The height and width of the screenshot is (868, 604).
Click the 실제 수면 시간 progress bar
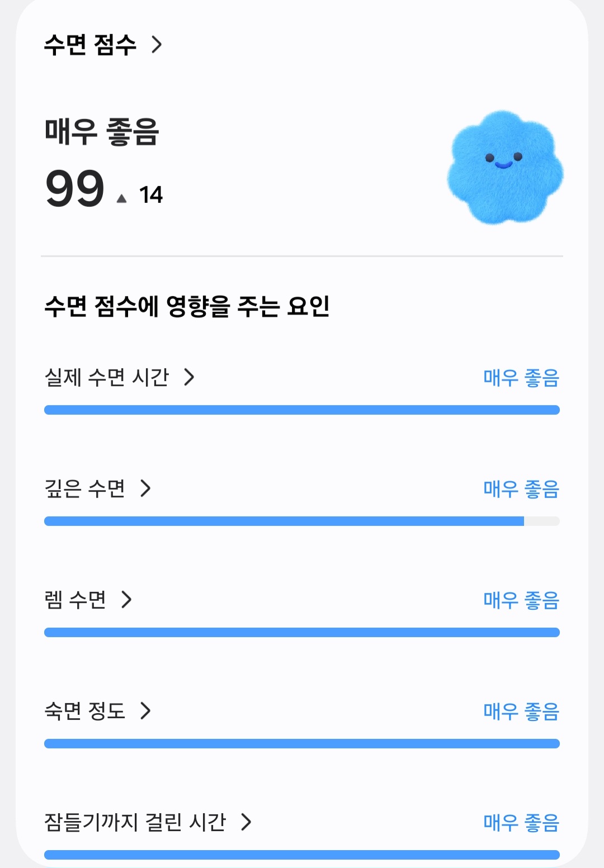pos(301,410)
